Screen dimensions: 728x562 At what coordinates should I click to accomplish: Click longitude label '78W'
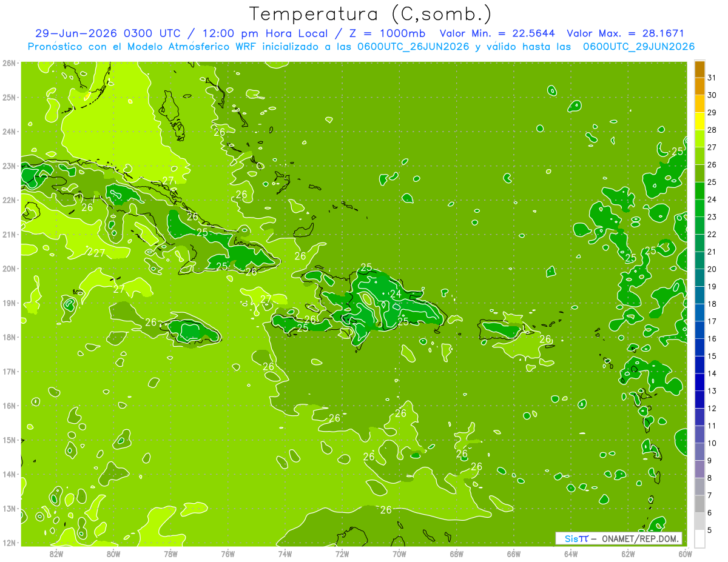[x=170, y=553]
